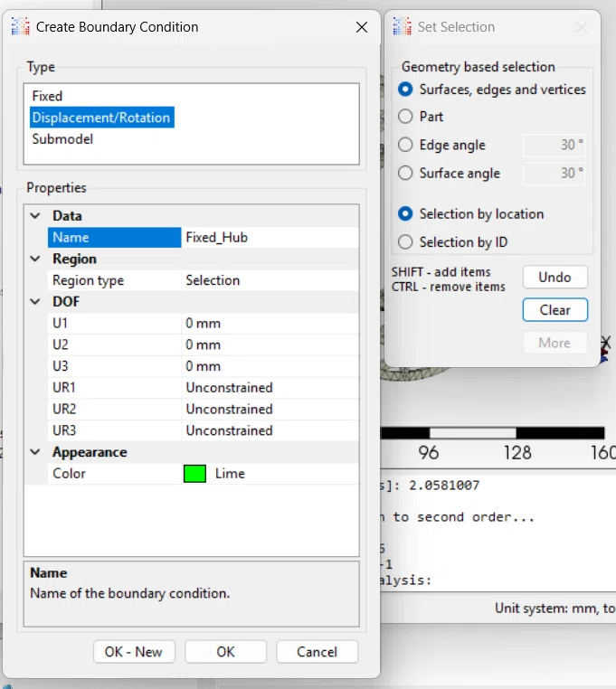Screen dimensions: 616x689
Task: Select the Color property label
Action: [x=114, y=474]
